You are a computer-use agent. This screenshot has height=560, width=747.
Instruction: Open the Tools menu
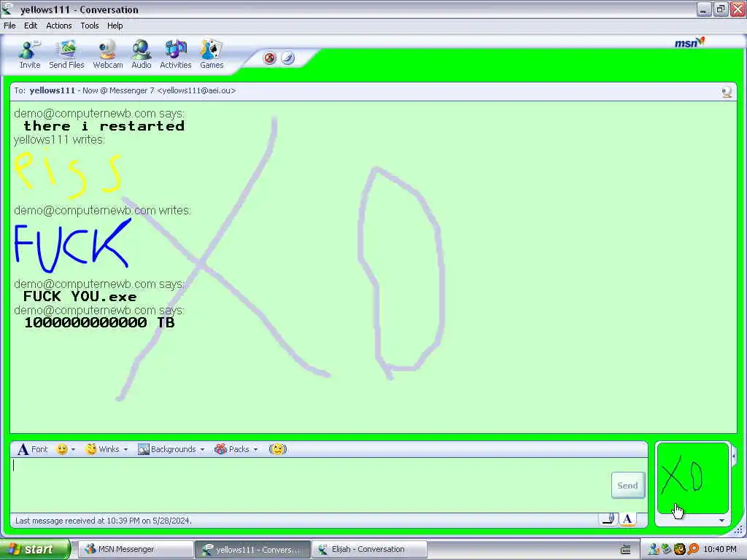pyautogui.click(x=90, y=26)
